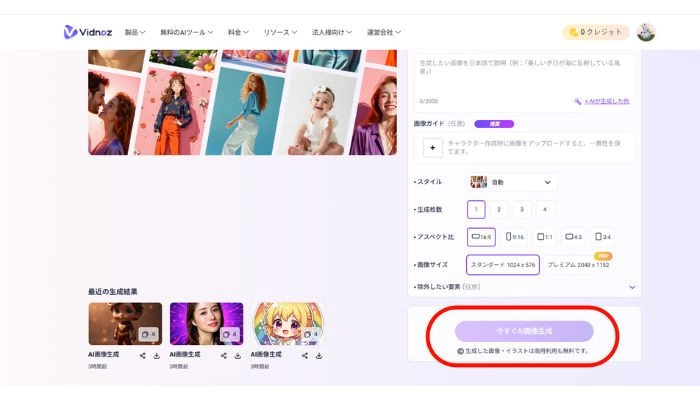700x400 pixels.
Task: Select 3 for 生成枚数
Action: click(521, 209)
